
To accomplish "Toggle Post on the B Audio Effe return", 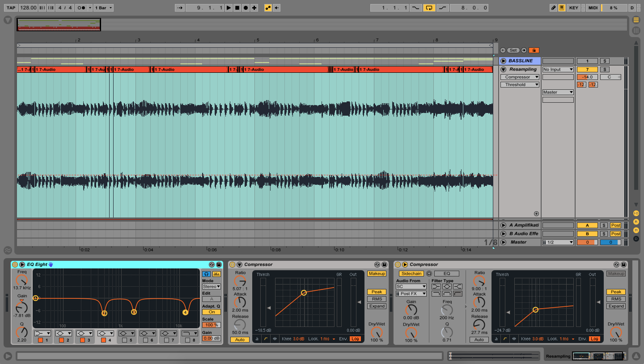I will 616,234.
